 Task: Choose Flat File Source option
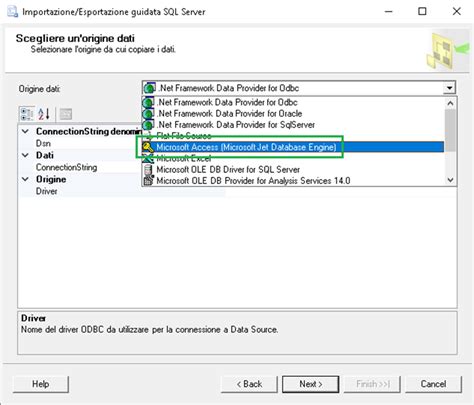point(293,136)
